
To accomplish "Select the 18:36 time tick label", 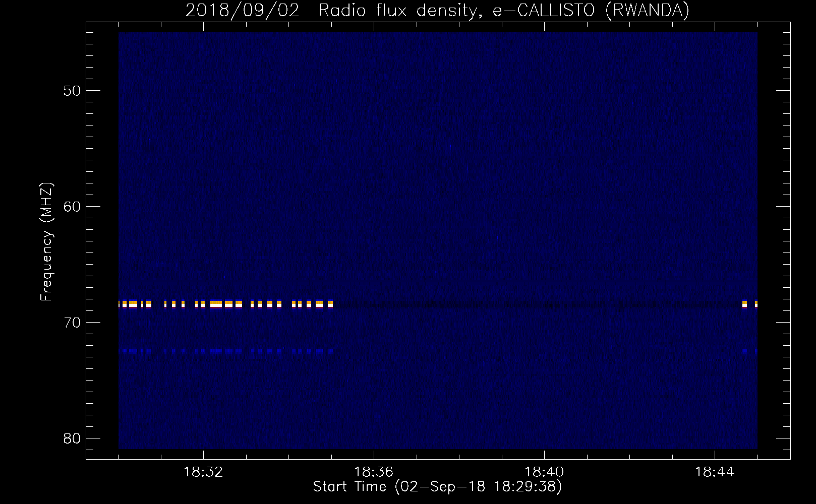I will (x=374, y=472).
